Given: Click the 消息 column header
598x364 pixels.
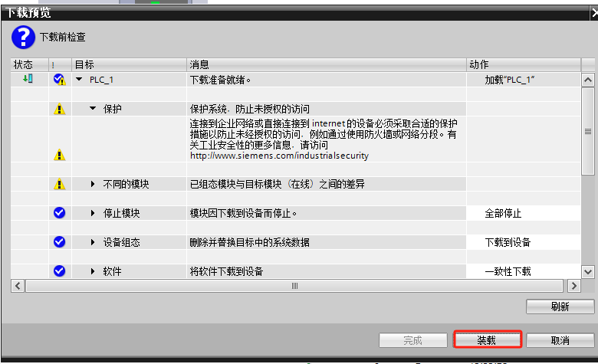Looking at the screenshot, I should (327, 64).
